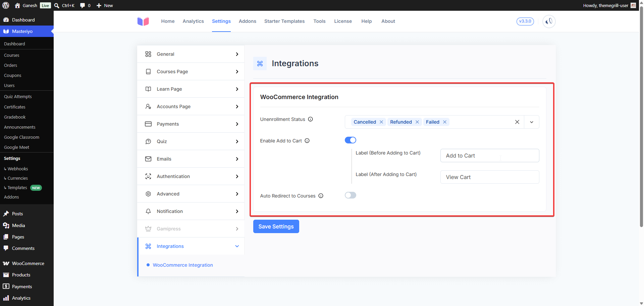
Task: Click the Notification bell icon
Action: pyautogui.click(x=148, y=211)
